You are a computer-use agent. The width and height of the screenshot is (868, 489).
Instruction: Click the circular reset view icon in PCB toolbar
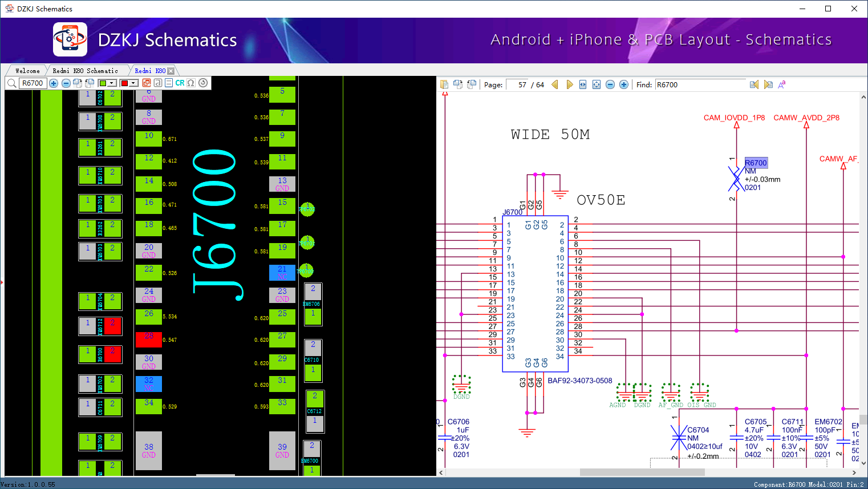pyautogui.click(x=203, y=83)
